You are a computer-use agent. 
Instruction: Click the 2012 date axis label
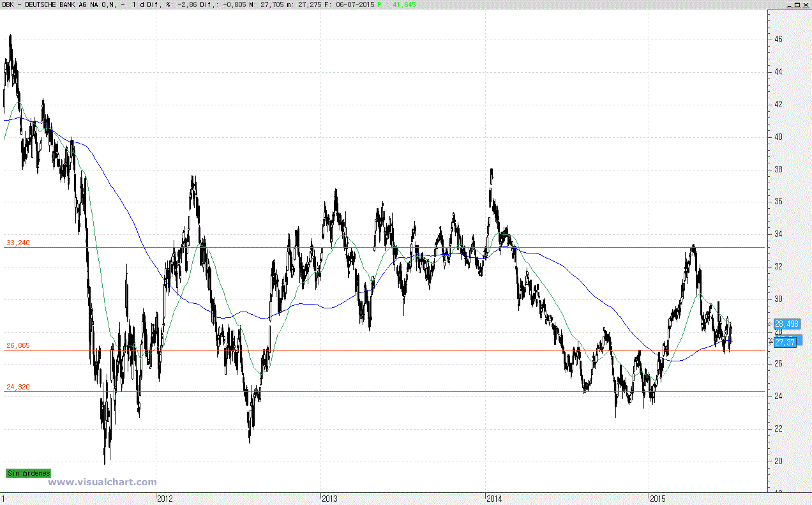[165, 498]
